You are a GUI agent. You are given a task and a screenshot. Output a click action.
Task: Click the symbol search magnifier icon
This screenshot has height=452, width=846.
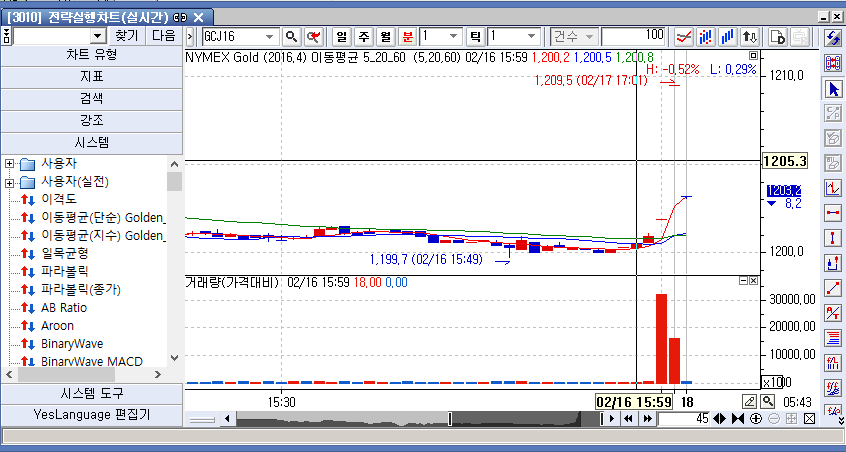(292, 36)
